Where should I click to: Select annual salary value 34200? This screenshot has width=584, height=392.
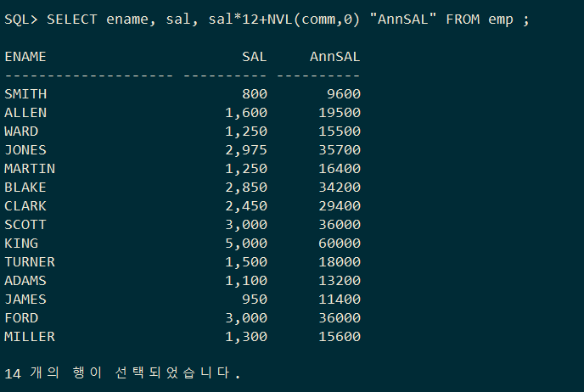(340, 187)
